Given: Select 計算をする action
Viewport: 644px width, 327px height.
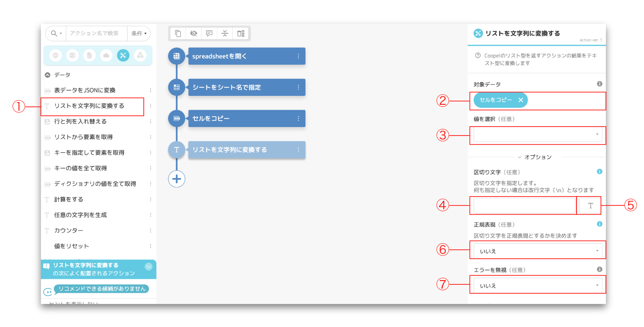Looking at the screenshot, I should point(69,199).
